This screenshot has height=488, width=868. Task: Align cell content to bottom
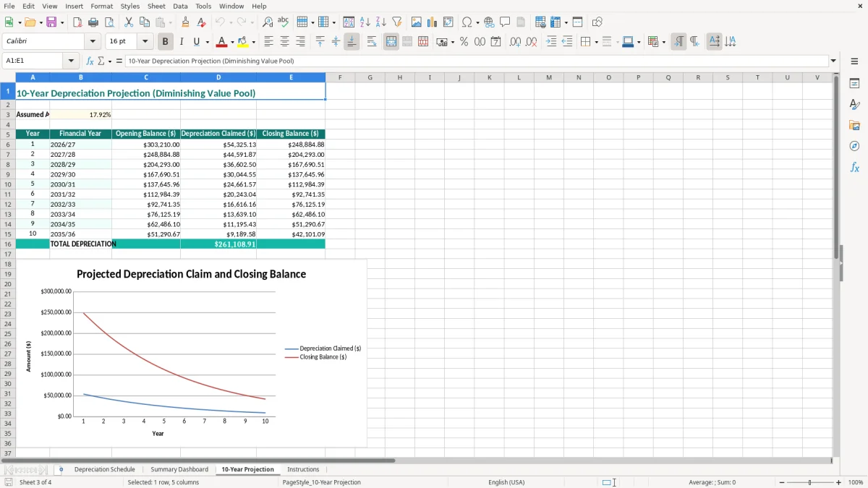(352, 42)
